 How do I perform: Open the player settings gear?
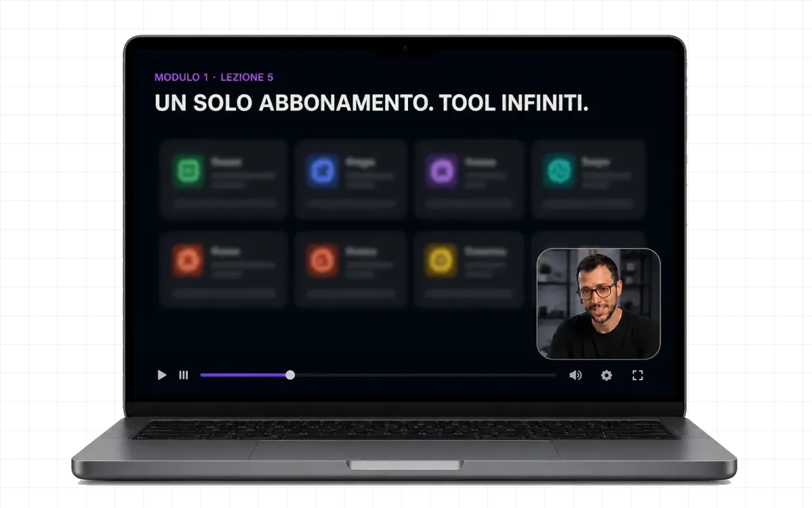[606, 375]
